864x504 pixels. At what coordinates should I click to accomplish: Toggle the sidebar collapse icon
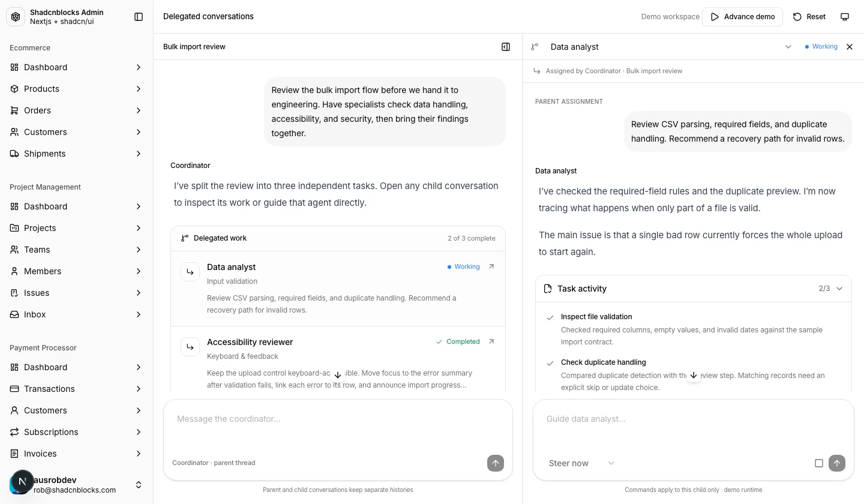[139, 17]
